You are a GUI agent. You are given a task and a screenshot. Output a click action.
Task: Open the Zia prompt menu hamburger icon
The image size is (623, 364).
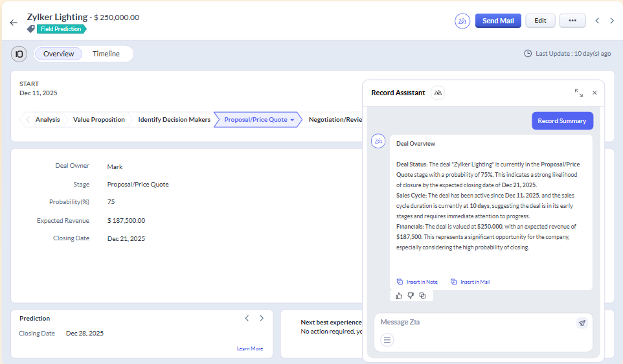point(387,340)
